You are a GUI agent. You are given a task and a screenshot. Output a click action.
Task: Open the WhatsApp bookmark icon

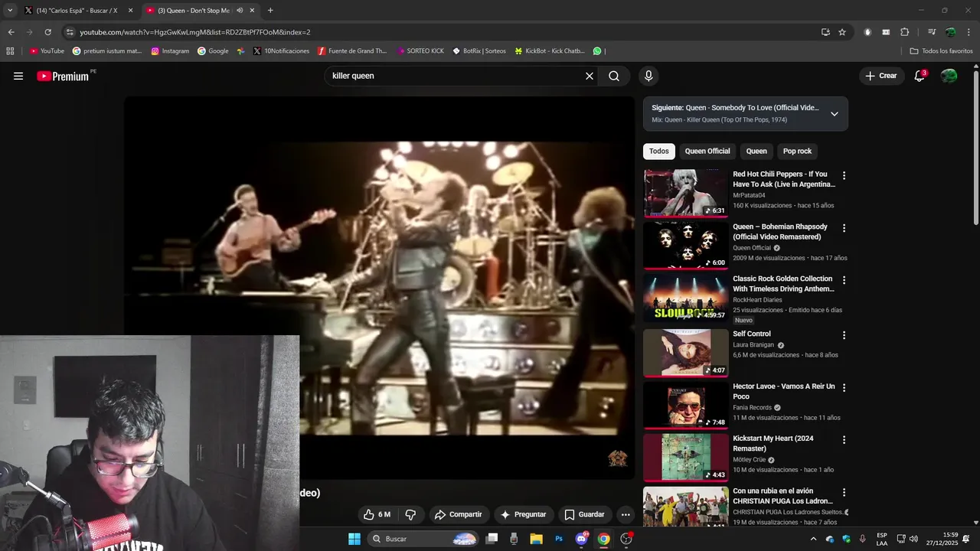(x=597, y=51)
